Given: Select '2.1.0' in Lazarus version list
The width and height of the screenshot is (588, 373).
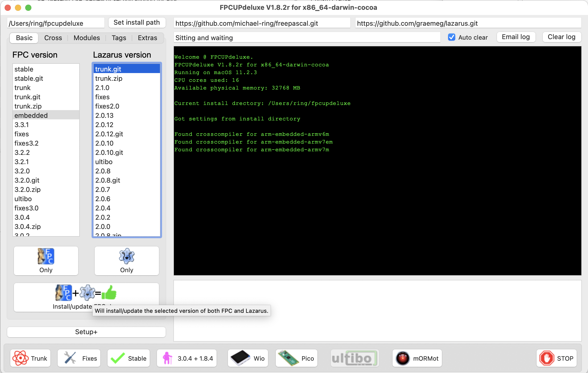Looking at the screenshot, I should (127, 88).
